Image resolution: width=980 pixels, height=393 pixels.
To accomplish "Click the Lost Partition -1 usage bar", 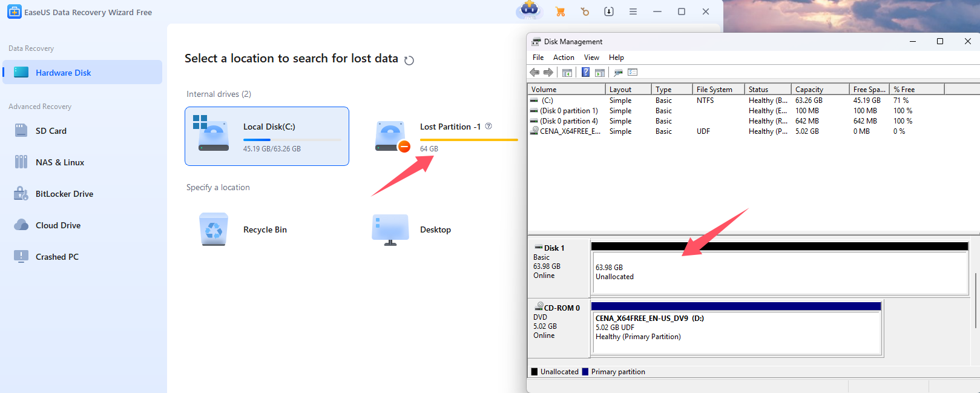I will point(469,140).
